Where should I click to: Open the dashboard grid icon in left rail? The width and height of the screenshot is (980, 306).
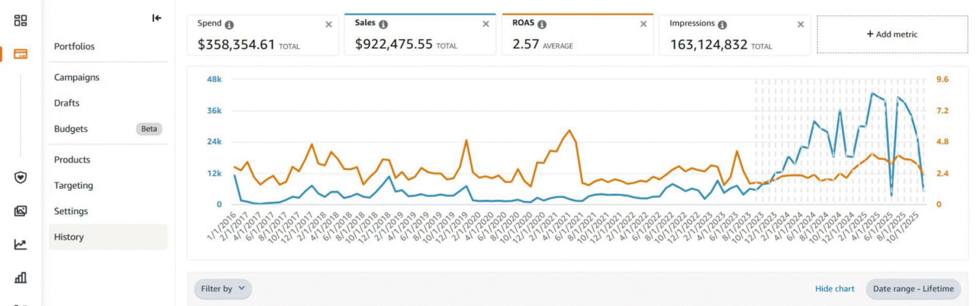[20, 21]
